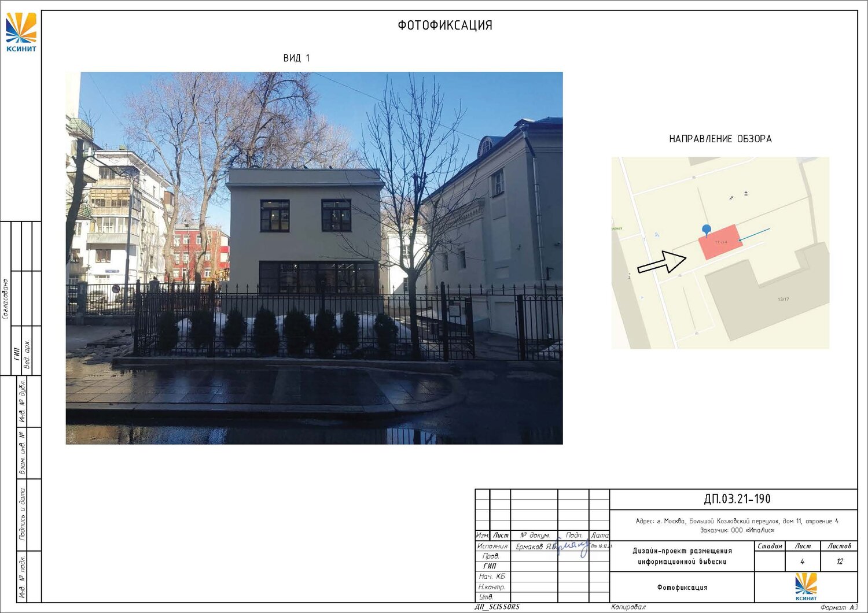
Task: Click the document code ДП.03.21-190
Action: [737, 499]
